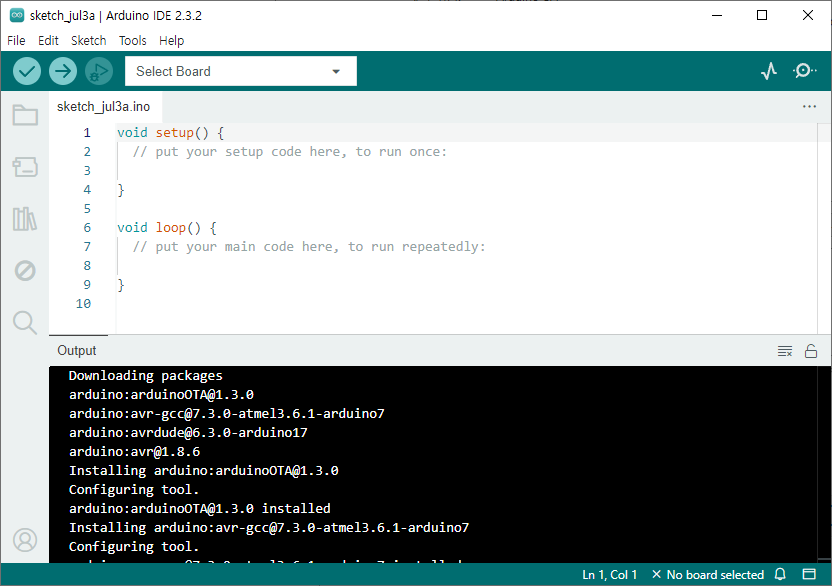Image resolution: width=832 pixels, height=586 pixels.
Task: Click Installing arduino:avr-gcc output line
Action: click(268, 528)
